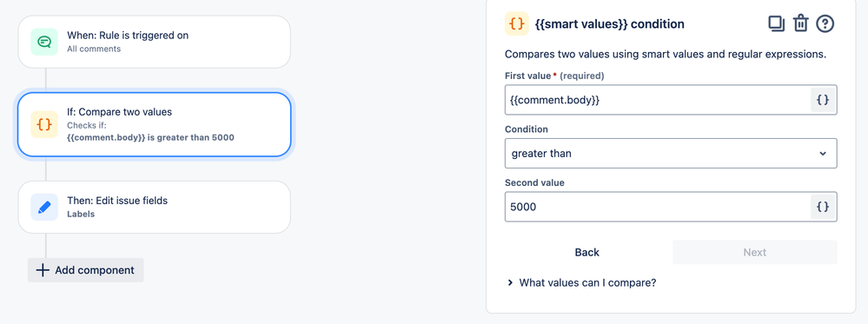The width and height of the screenshot is (868, 324).
Task: Insert smart value in Second value field
Action: (x=823, y=207)
